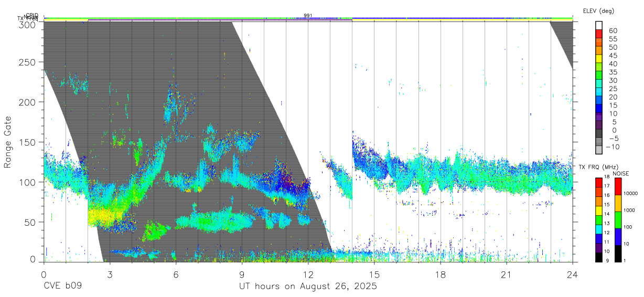
Task: Click the Range Gate tick label '300'
Action: coord(28,24)
